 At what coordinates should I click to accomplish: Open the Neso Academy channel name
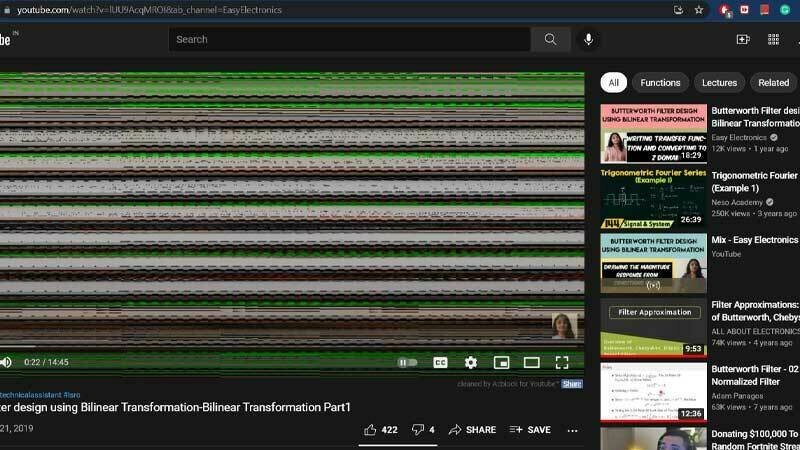[x=737, y=202]
